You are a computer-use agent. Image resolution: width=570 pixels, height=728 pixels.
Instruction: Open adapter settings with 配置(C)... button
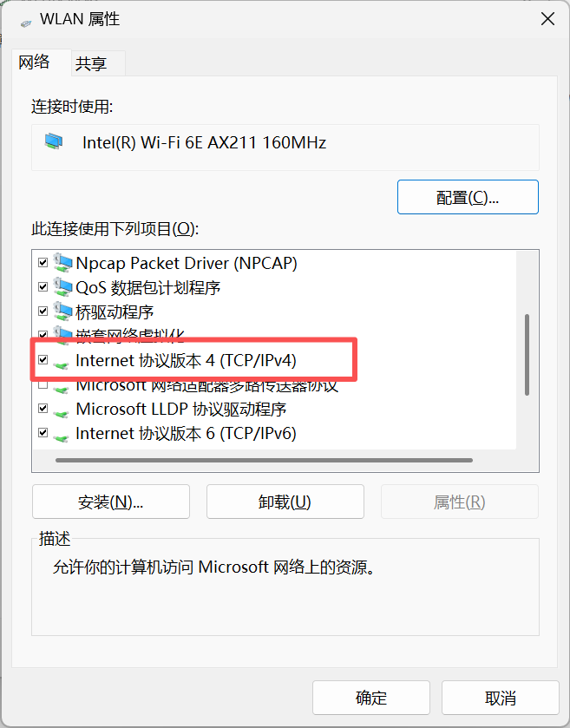click(468, 197)
